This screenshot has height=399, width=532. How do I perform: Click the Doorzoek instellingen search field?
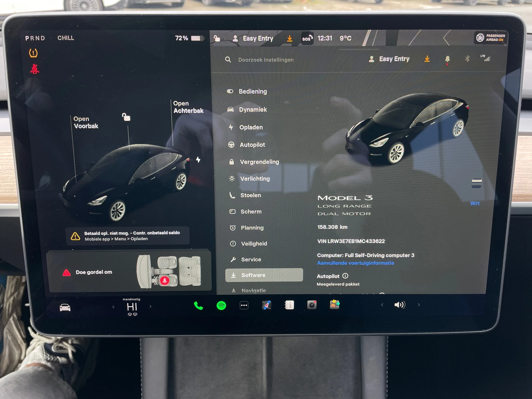coord(266,60)
